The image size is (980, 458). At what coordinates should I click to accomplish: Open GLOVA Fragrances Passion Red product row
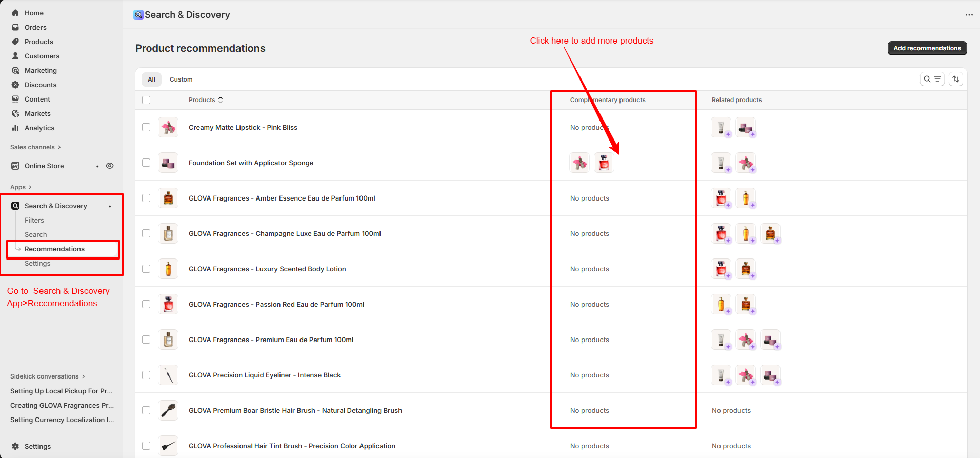click(551, 304)
